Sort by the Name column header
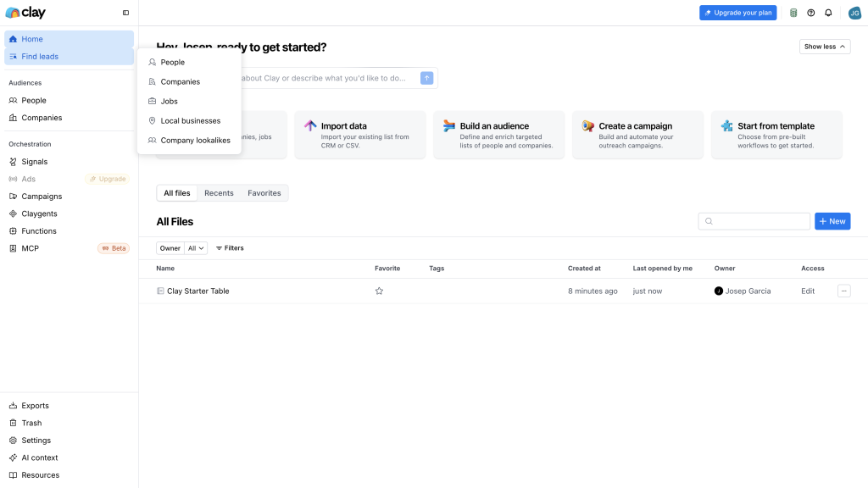The image size is (868, 488). click(165, 269)
